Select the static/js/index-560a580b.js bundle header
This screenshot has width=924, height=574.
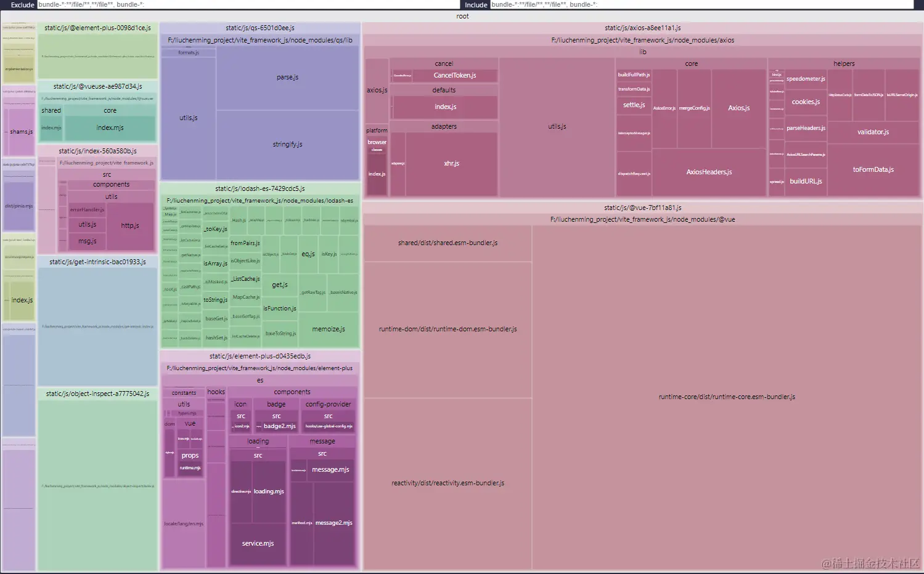(97, 151)
